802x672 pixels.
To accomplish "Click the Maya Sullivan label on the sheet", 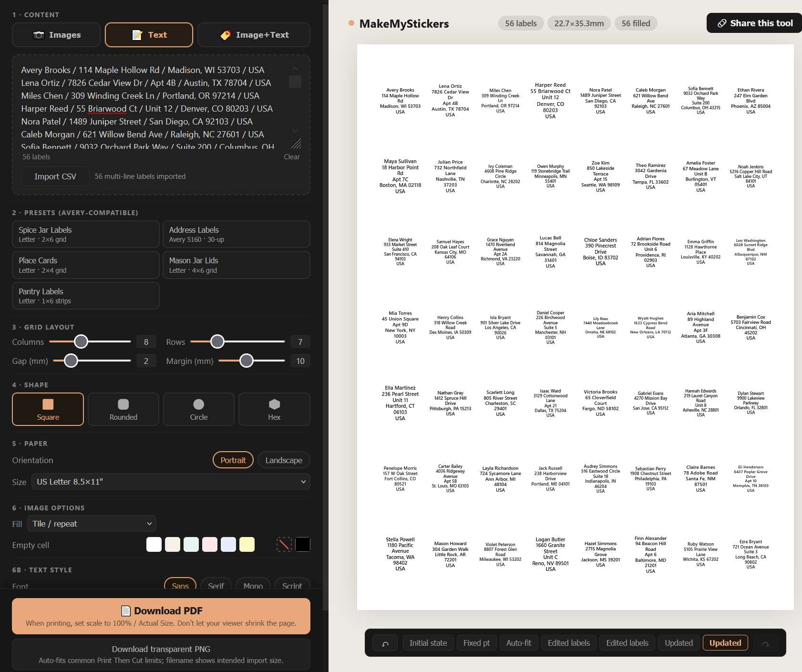I will pos(400,176).
